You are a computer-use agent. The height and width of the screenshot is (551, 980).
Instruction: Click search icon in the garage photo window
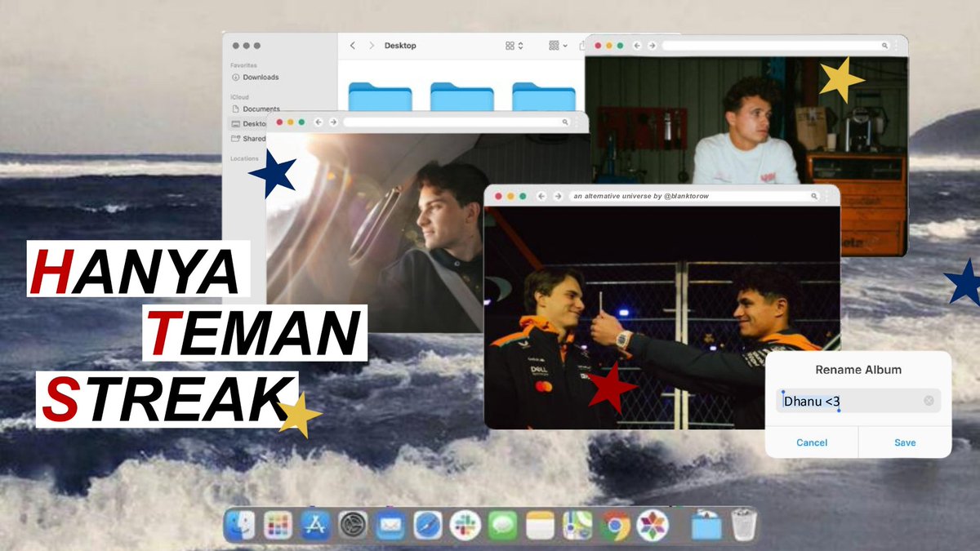pos(883,46)
